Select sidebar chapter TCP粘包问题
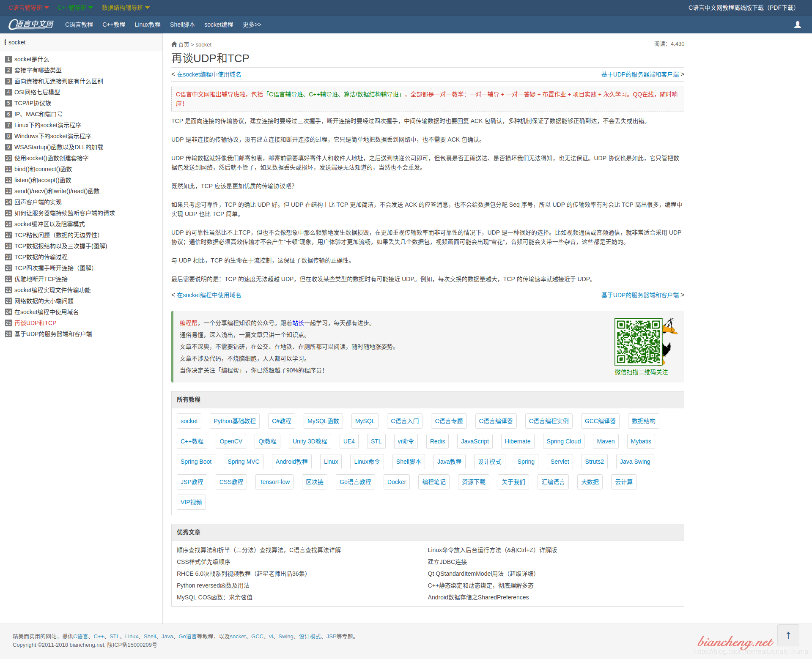 pyautogui.click(x=57, y=235)
